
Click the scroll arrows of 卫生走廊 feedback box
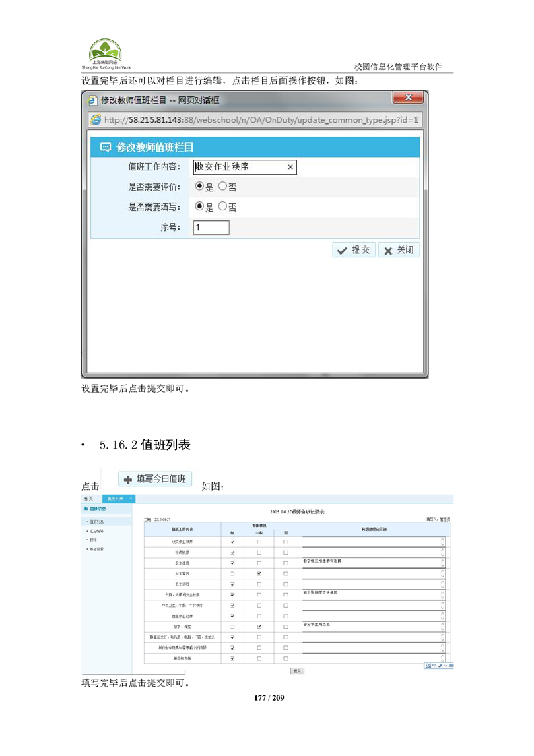point(443,563)
